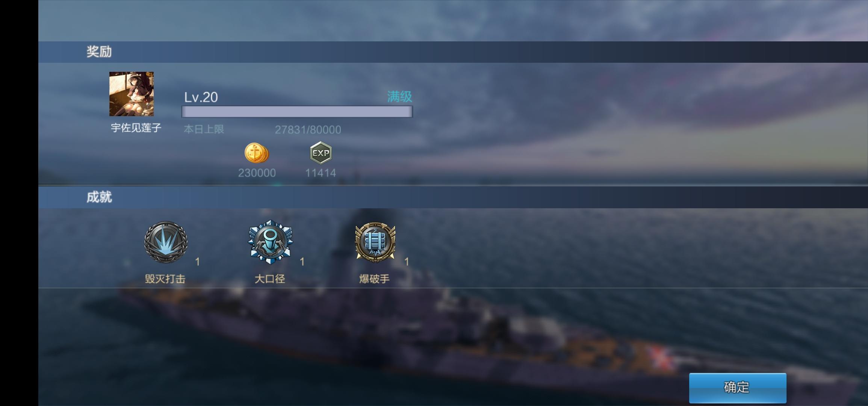Tap the 11414 experience amount text
The image size is (868, 406).
point(321,173)
